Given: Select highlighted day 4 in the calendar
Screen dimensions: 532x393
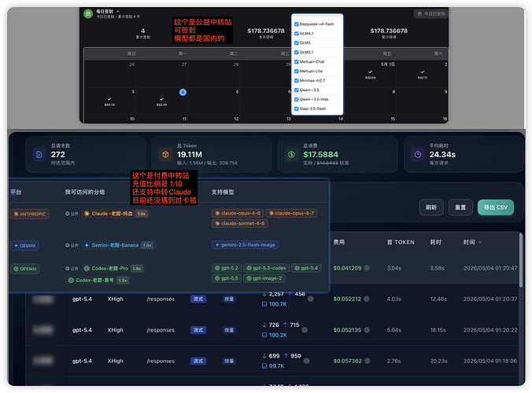Looking at the screenshot, I should [x=183, y=92].
